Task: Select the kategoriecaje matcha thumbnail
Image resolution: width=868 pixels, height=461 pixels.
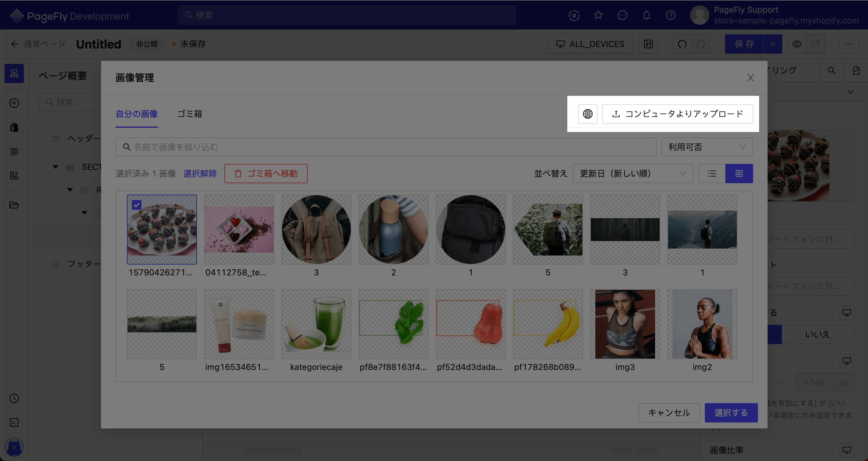Action: (x=316, y=324)
